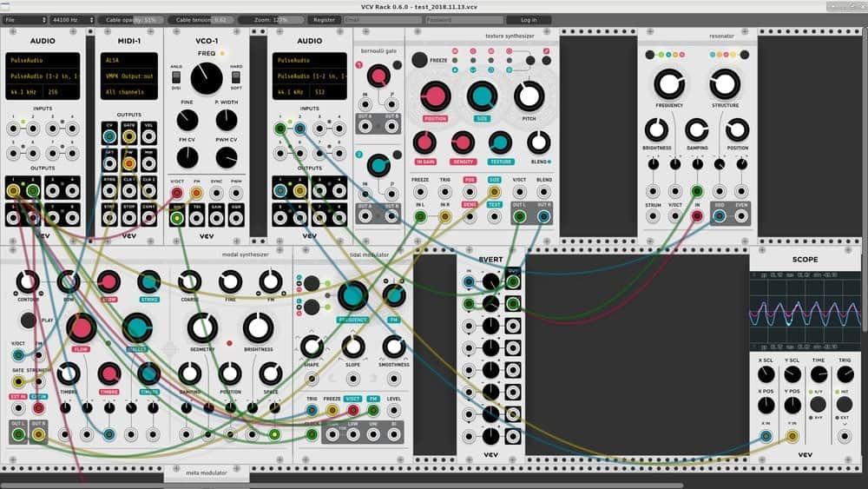This screenshot has height=489, width=868.
Task: Adjust the Cable tension slider
Action: pyautogui.click(x=201, y=20)
